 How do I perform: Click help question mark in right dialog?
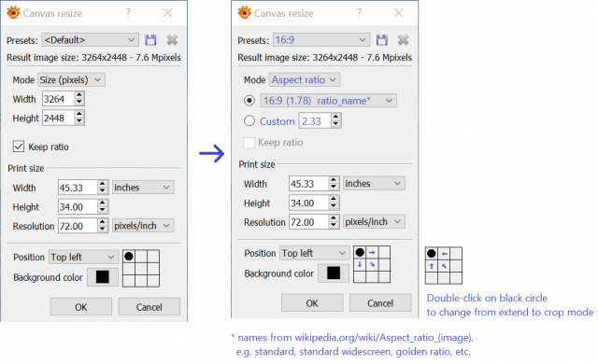tap(359, 13)
